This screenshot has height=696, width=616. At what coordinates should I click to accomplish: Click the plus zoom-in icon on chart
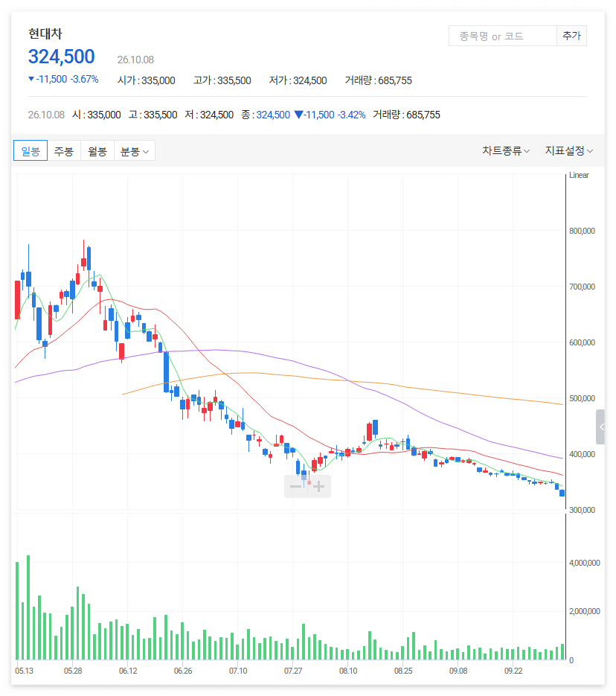(x=319, y=487)
